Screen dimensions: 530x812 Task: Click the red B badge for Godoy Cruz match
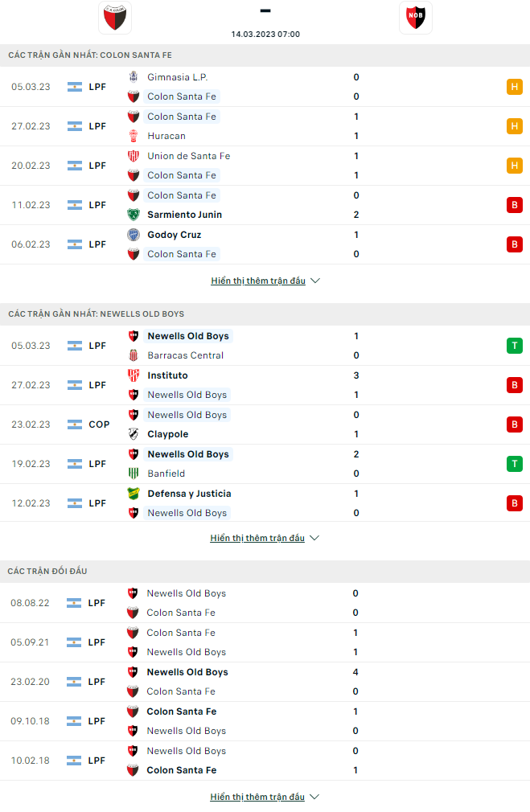pyautogui.click(x=515, y=244)
